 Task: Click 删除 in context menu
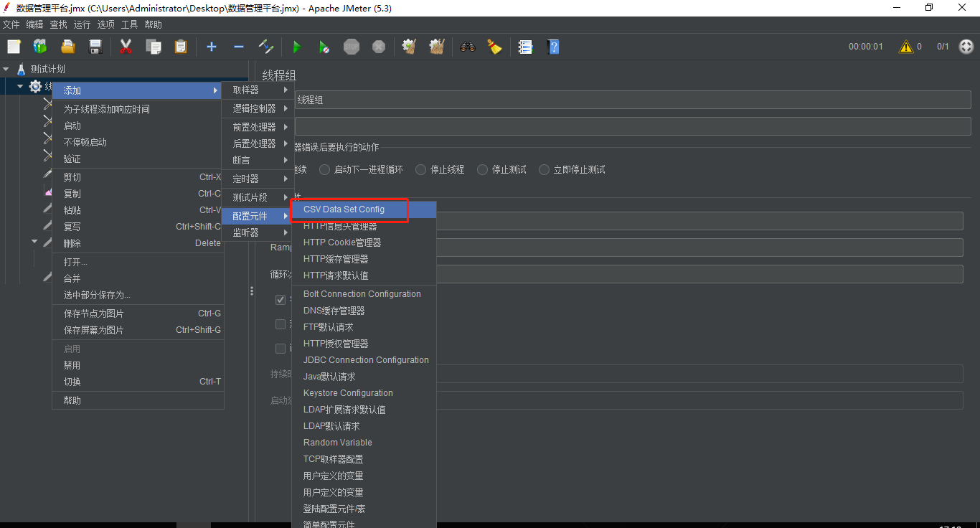pyautogui.click(x=138, y=243)
